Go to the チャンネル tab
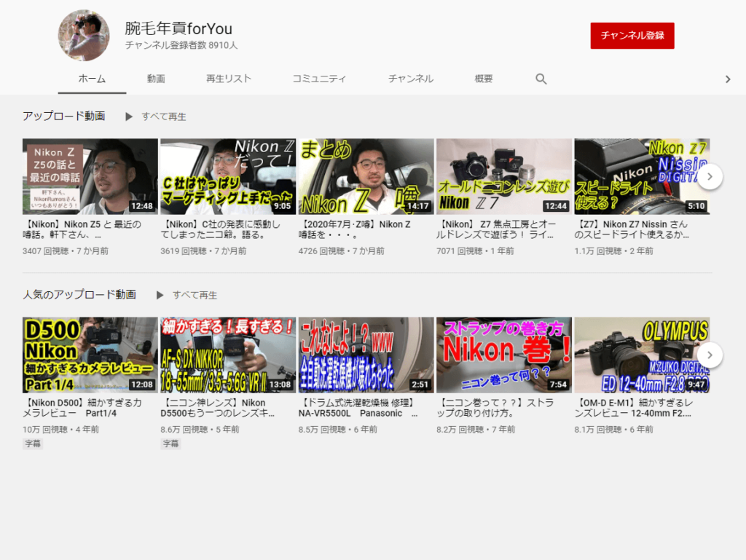Screen dimensions: 746x560 411,79
